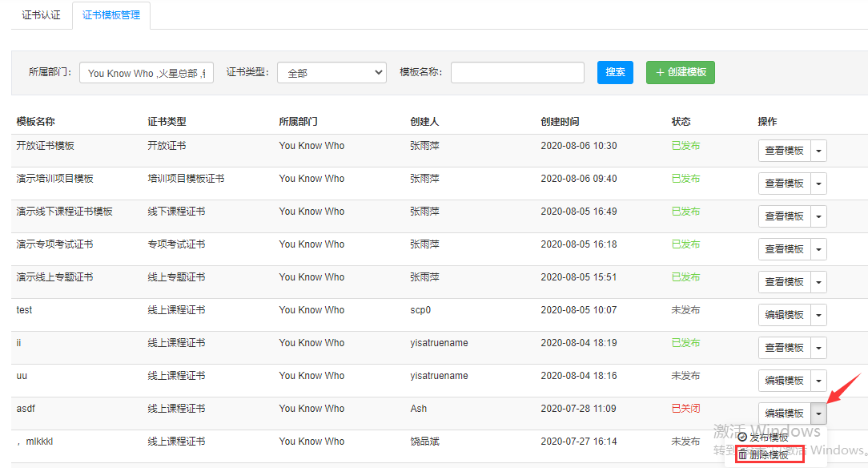This screenshot has height=468, width=868.
Task: Open the 证书类型 dropdown
Action: (x=332, y=73)
